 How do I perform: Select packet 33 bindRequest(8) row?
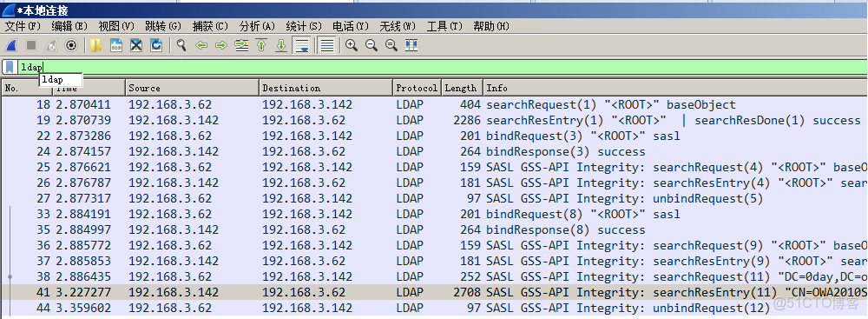coord(434,214)
